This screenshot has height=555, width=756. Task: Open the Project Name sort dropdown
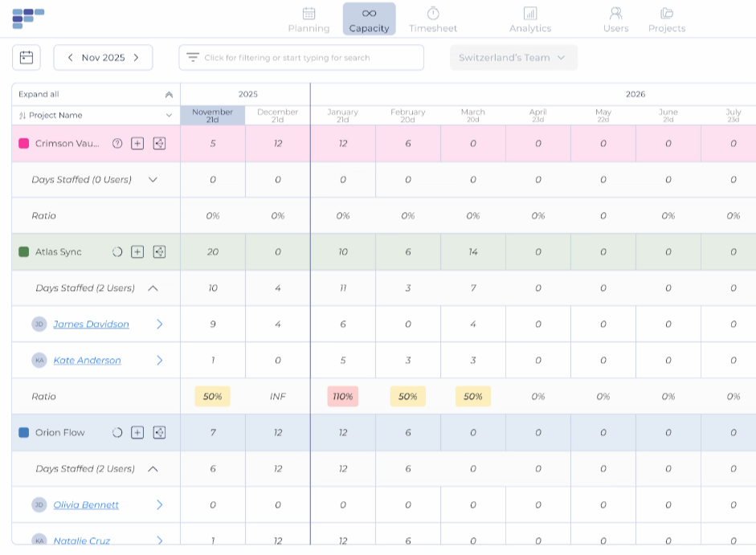[x=169, y=116]
